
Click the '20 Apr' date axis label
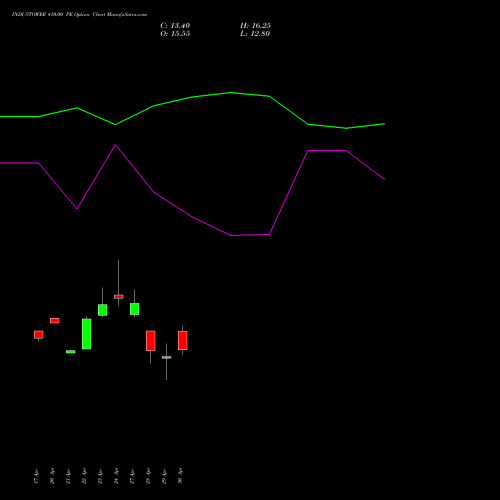point(52,476)
